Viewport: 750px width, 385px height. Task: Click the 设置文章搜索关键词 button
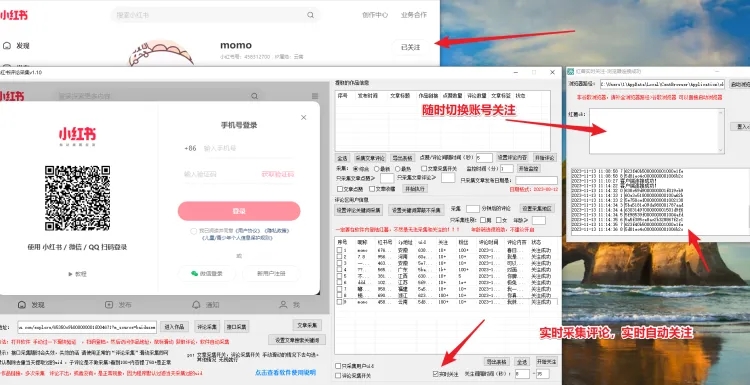tap(297, 340)
